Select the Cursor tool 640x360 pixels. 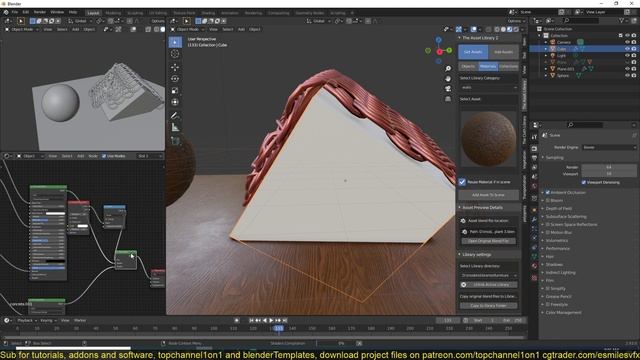coord(175,54)
